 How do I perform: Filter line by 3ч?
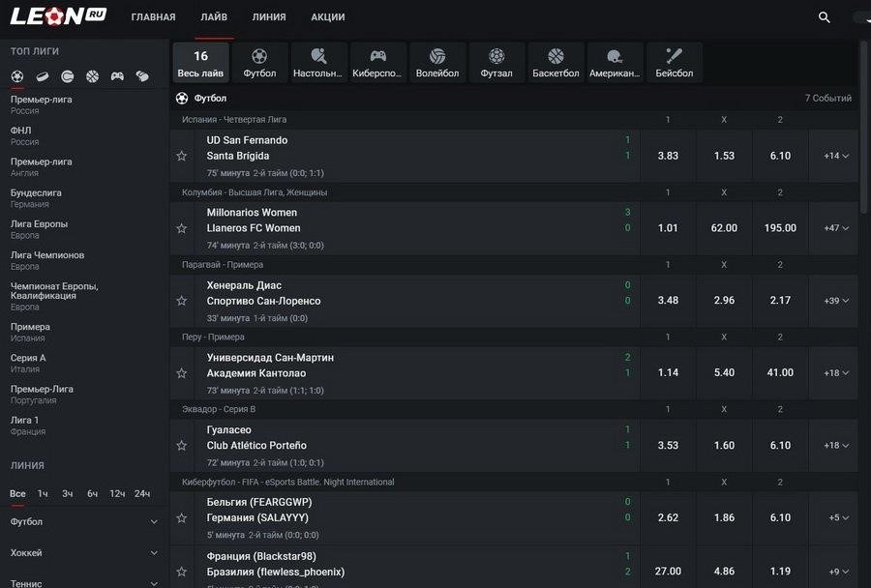67,493
